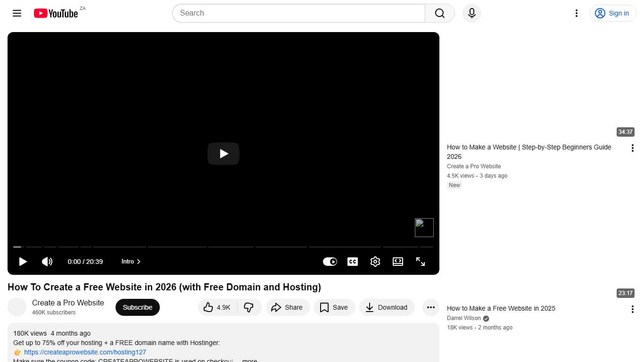Expand the video description with more

249,360
